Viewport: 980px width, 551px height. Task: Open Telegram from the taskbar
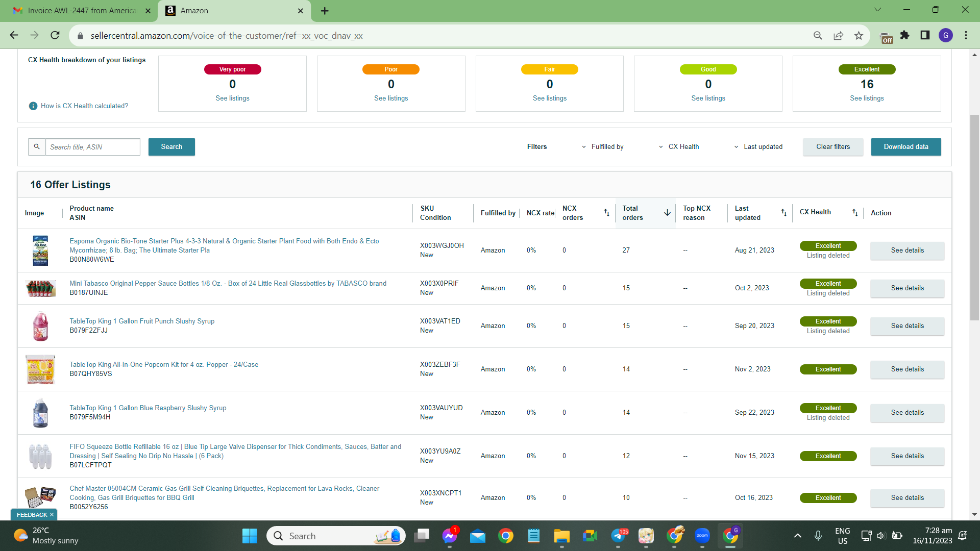(x=618, y=536)
